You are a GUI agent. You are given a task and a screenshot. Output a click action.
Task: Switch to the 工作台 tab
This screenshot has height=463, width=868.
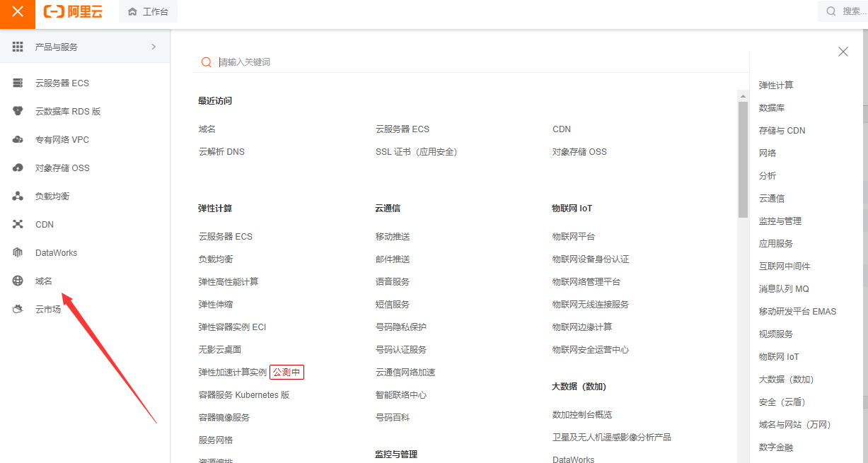coord(147,12)
